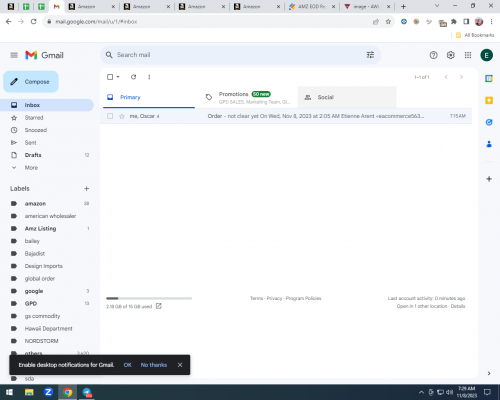The height and width of the screenshot is (400, 500).
Task: Open a new Chrome tab
Action: pyautogui.click(x=403, y=6)
